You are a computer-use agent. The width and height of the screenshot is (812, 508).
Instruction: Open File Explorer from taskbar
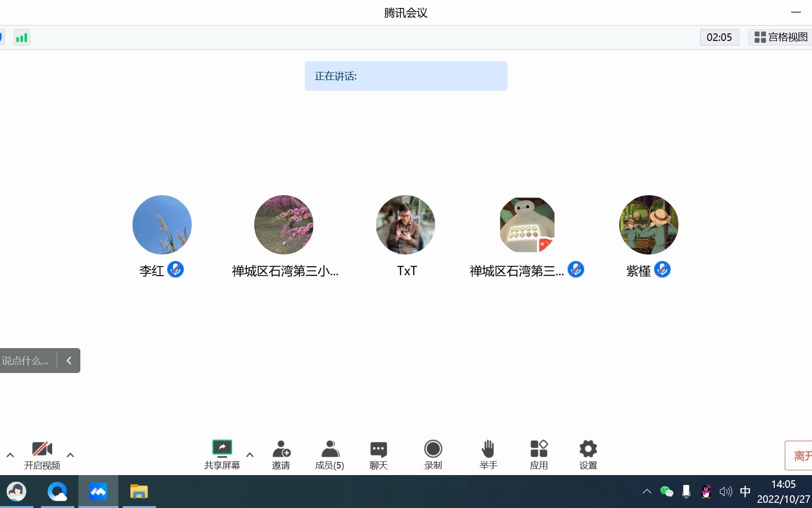[139, 492]
